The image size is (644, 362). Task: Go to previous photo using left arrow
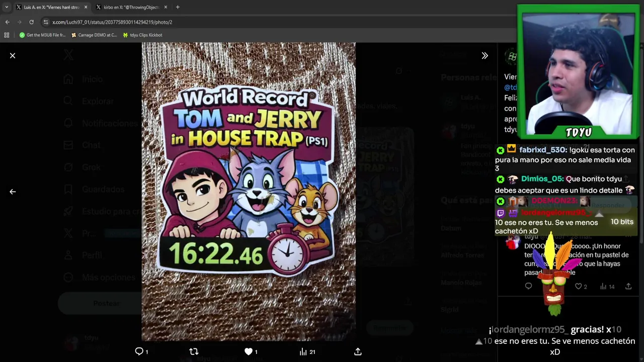click(13, 192)
